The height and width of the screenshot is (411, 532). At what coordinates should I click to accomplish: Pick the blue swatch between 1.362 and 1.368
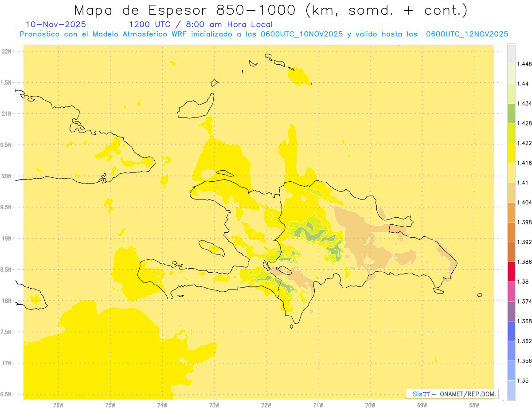pyautogui.click(x=511, y=331)
